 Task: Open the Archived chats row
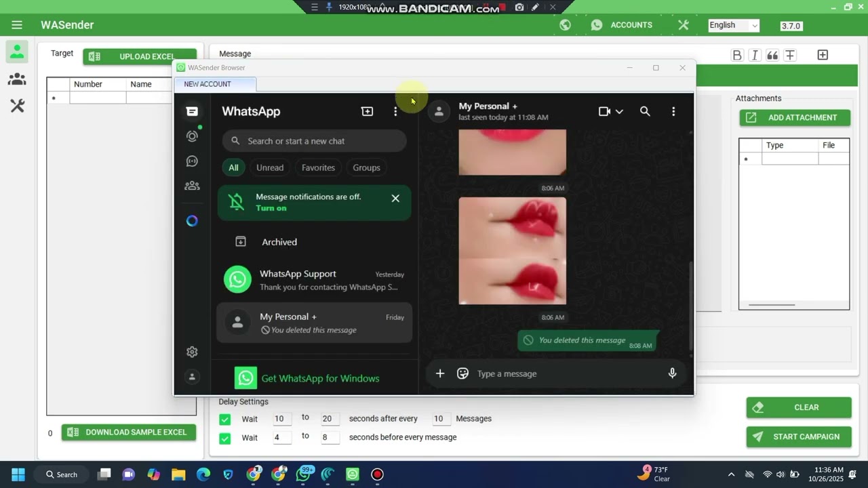click(x=314, y=242)
